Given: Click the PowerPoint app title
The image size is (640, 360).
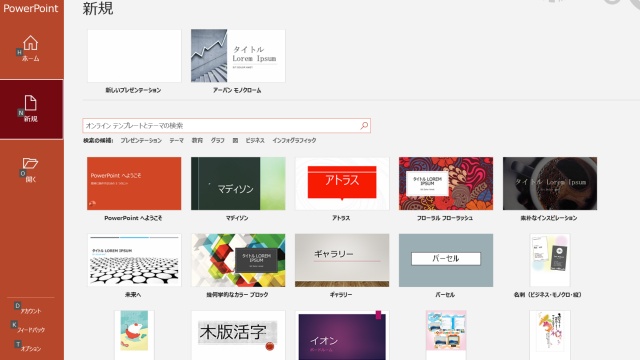Looking at the screenshot, I should 31,8.
